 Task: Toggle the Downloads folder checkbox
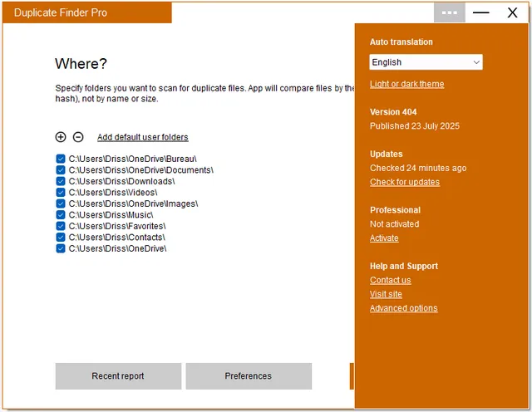61,181
